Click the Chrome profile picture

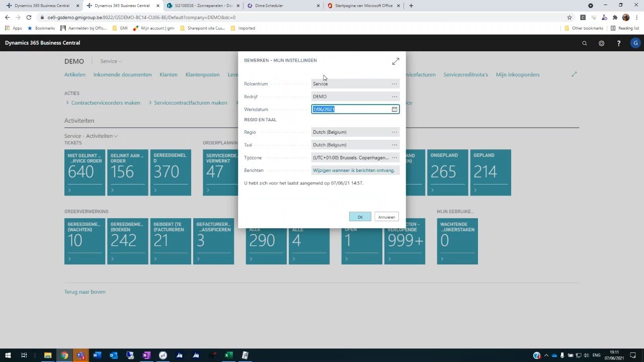(626, 17)
